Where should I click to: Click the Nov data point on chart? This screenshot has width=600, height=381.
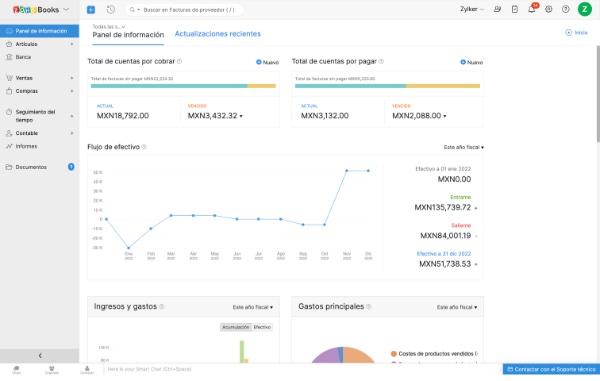[347, 171]
